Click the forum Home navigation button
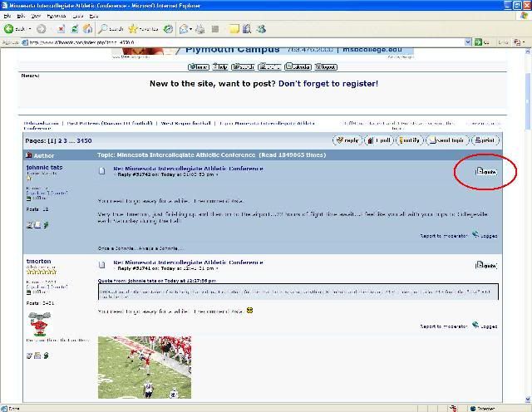 199,66
